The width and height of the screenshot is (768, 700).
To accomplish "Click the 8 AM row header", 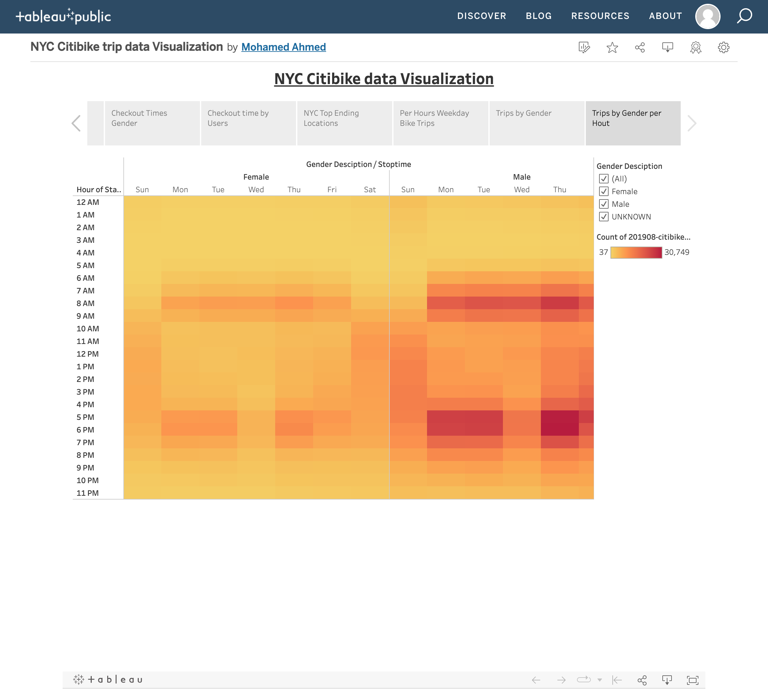I will coord(85,303).
